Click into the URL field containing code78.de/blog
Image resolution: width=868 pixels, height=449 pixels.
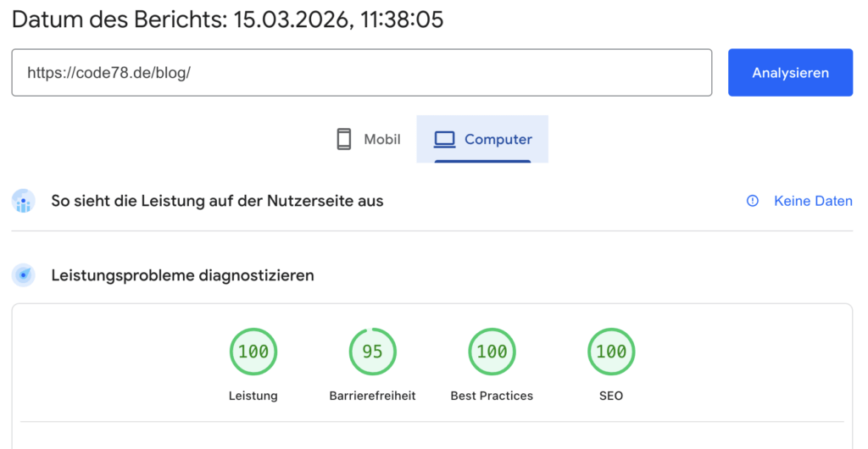tap(361, 73)
